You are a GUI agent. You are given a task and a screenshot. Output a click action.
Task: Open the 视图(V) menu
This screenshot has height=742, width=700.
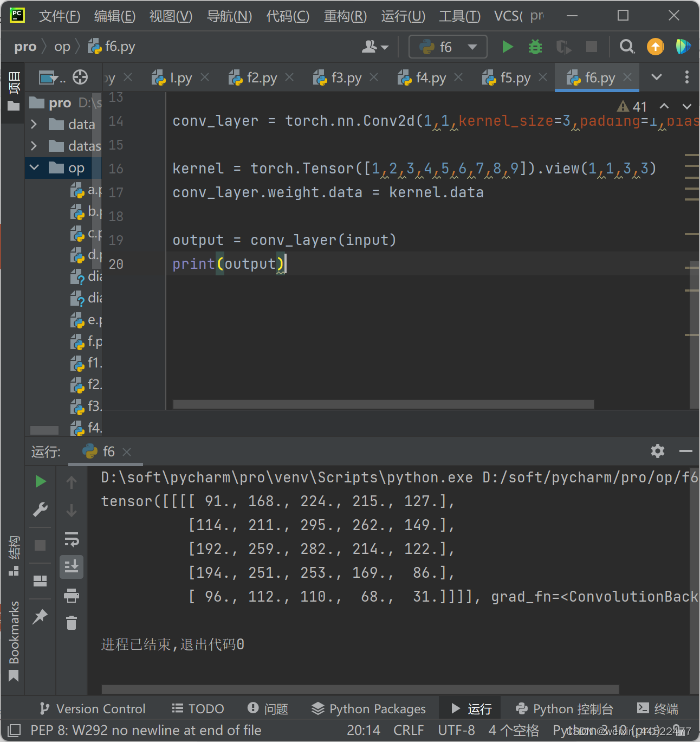(171, 16)
